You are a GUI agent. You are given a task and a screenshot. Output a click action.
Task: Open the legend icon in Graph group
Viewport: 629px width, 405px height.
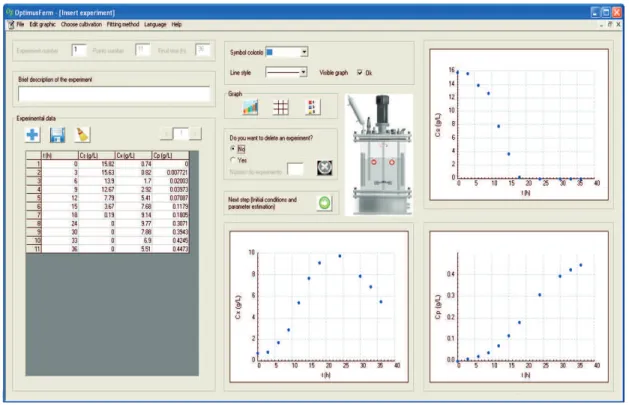pos(312,107)
